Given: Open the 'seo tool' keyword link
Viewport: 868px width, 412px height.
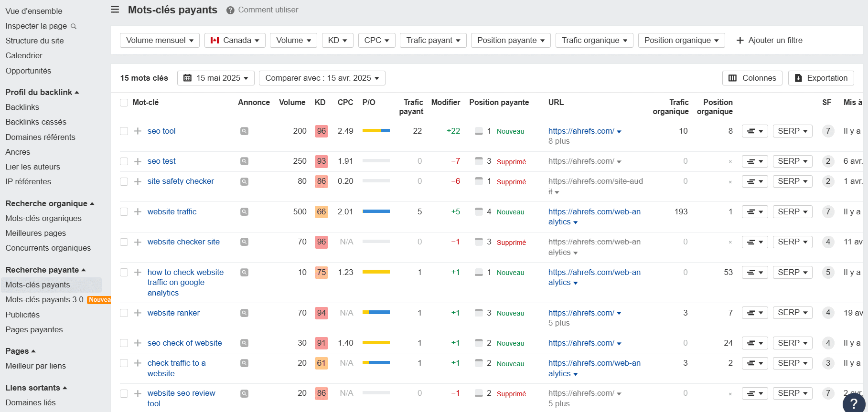Looking at the screenshot, I should pyautogui.click(x=161, y=131).
